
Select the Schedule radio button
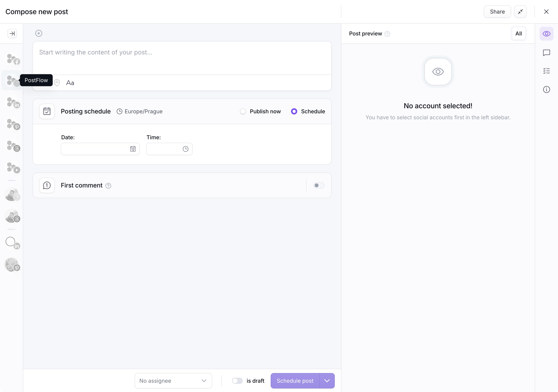294,112
